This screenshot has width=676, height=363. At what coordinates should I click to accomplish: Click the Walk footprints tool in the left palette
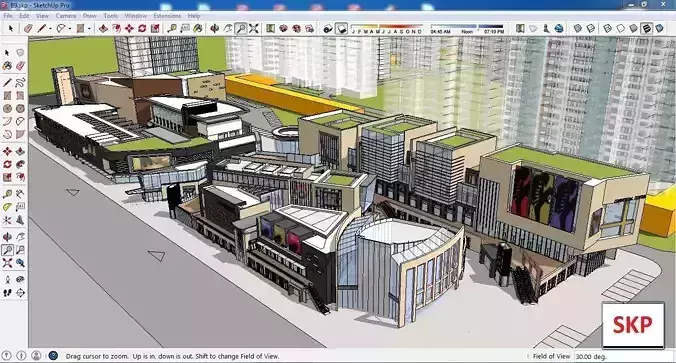[7, 293]
